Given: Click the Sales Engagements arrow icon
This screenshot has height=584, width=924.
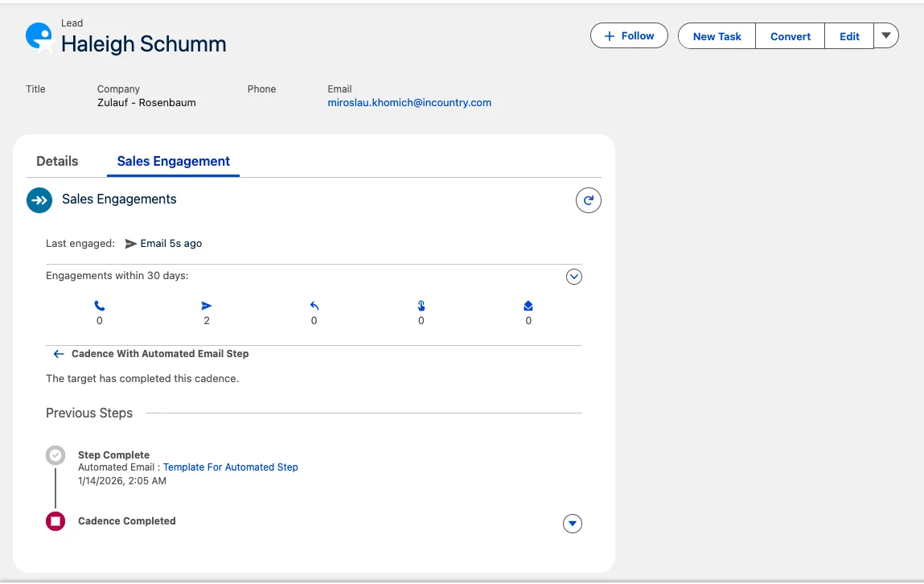Looking at the screenshot, I should (39, 200).
